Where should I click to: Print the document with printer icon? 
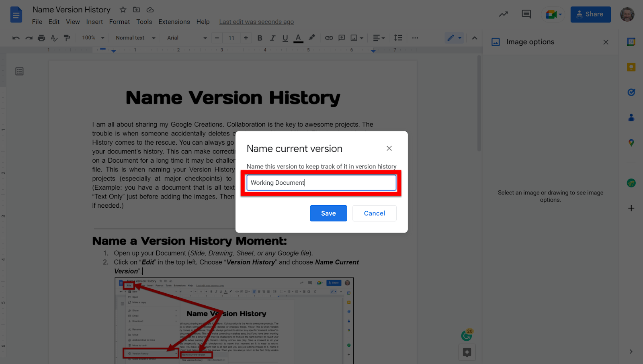[x=41, y=38]
